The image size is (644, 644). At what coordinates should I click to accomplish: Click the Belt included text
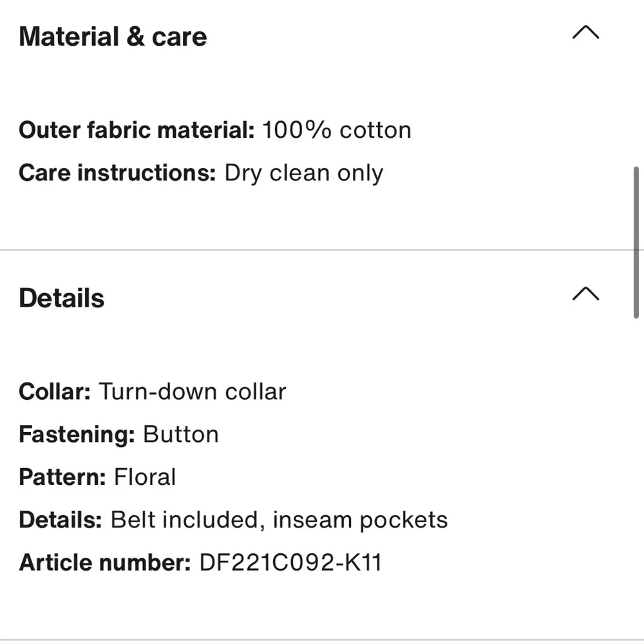185,520
